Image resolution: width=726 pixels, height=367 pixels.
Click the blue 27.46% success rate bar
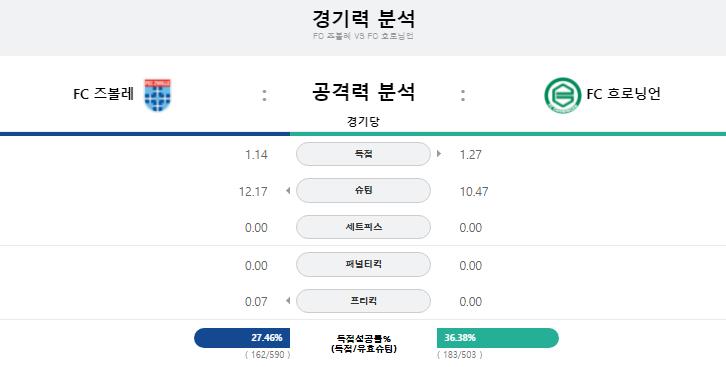click(242, 338)
